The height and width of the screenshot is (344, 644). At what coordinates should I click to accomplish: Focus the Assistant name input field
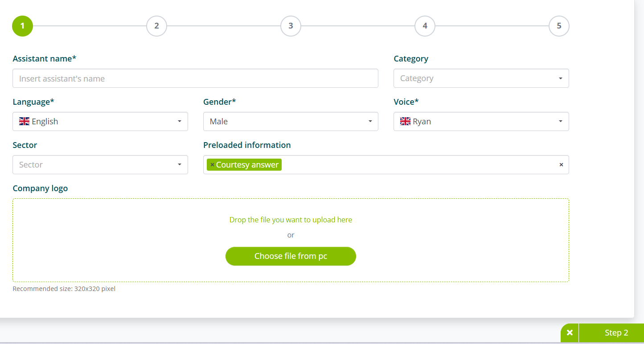(195, 78)
